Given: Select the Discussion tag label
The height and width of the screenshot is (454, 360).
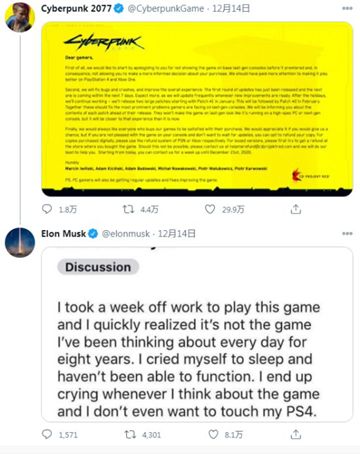Looking at the screenshot, I should coord(98,267).
